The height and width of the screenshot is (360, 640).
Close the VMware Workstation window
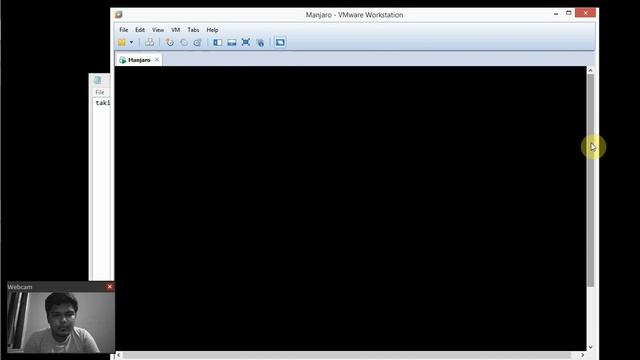[585, 13]
